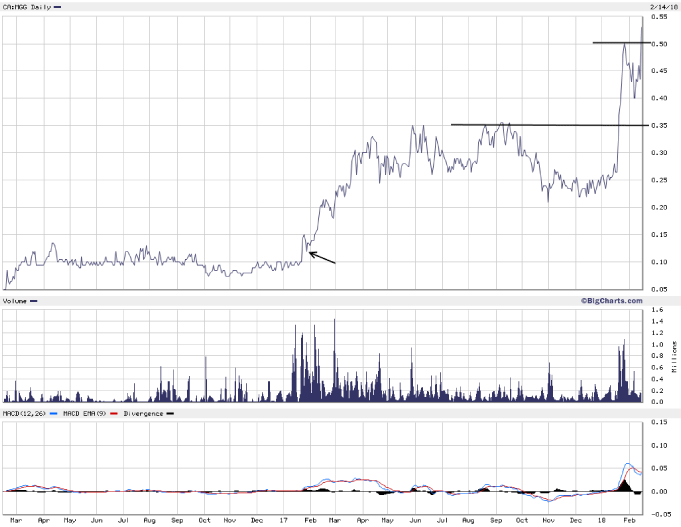Select the Volume panel label
681x527 pixels.
pyautogui.click(x=15, y=300)
